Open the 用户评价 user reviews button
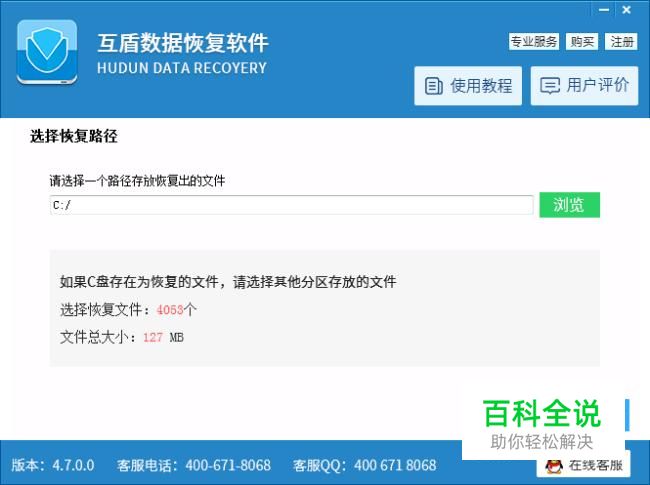650x485 pixels. pos(585,86)
